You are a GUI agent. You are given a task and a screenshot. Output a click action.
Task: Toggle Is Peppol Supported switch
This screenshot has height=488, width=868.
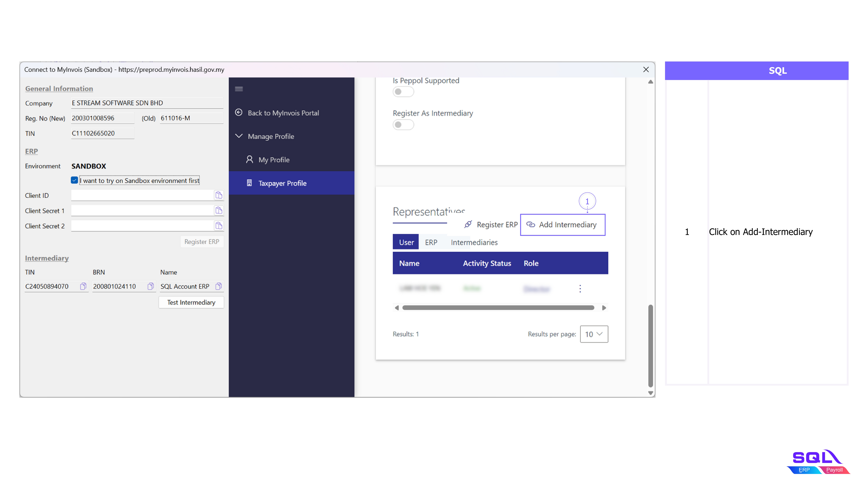(403, 92)
